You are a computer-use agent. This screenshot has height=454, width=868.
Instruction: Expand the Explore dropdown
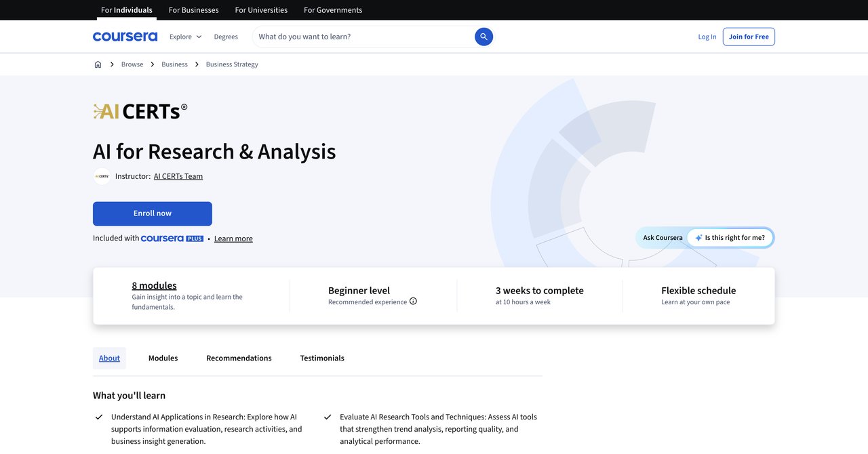point(185,37)
